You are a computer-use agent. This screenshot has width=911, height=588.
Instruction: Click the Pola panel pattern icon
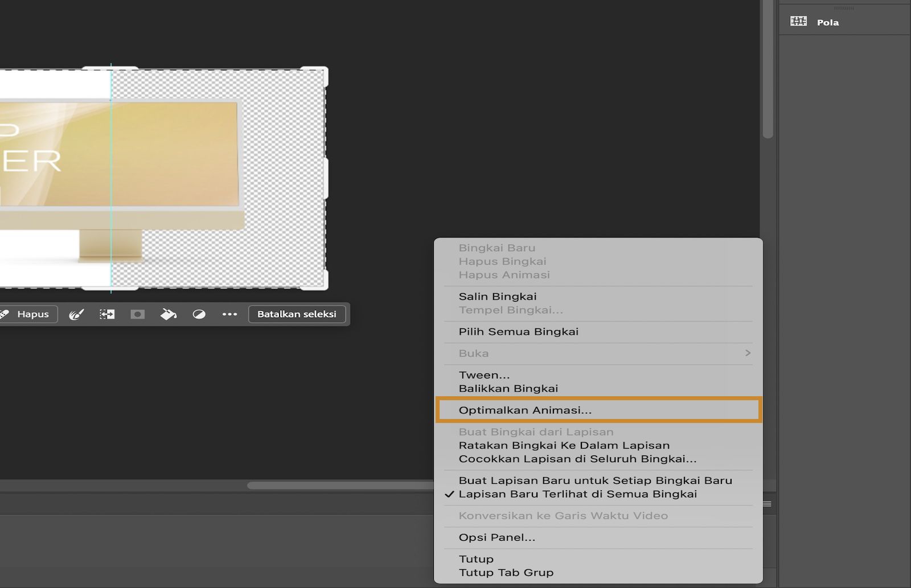coord(799,22)
